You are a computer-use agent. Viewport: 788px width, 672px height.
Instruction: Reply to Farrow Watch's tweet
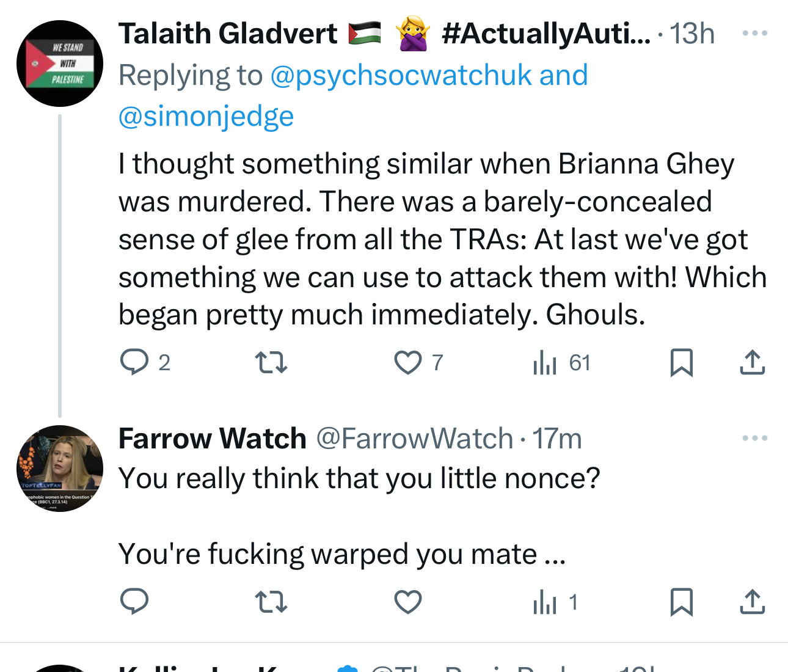(x=134, y=602)
